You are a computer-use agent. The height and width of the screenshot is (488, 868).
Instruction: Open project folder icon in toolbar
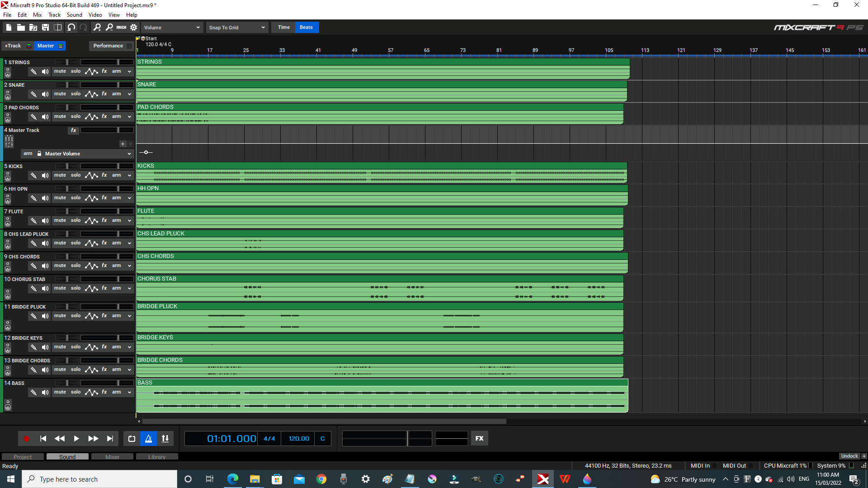(x=21, y=28)
